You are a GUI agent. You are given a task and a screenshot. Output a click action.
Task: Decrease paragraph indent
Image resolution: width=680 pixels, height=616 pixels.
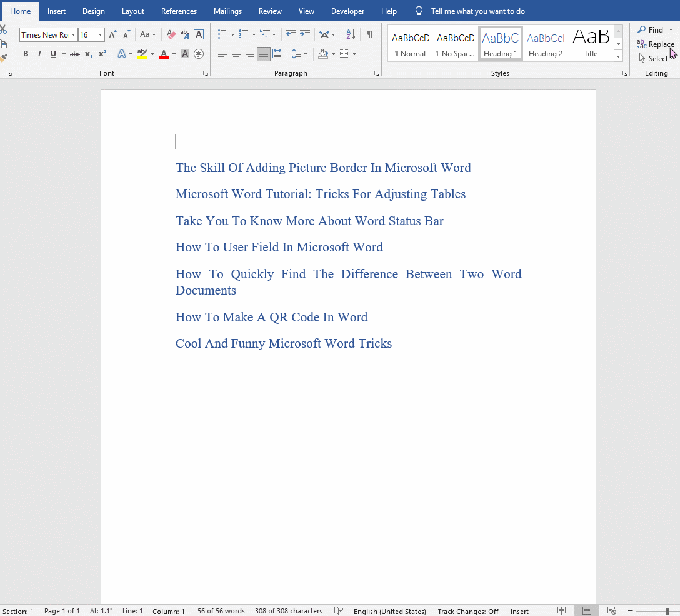coord(291,34)
